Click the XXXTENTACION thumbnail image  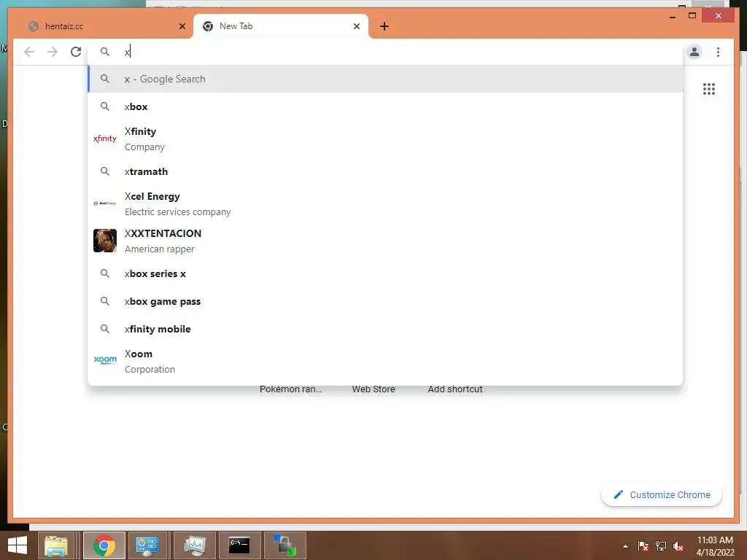point(105,241)
